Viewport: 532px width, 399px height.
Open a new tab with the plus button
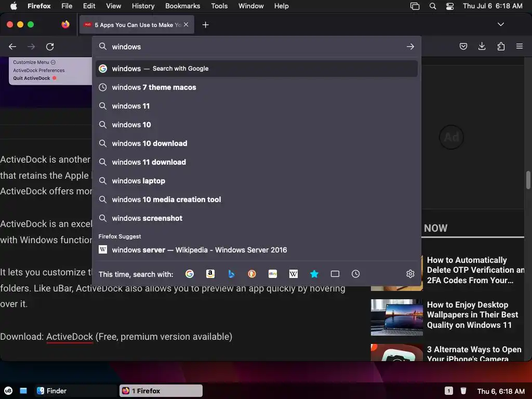pos(205,25)
